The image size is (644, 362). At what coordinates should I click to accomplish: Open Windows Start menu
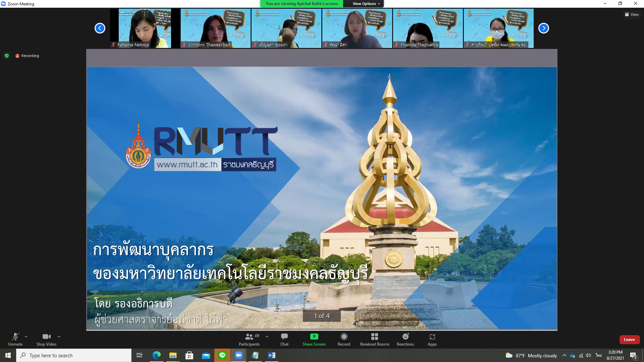point(8,355)
